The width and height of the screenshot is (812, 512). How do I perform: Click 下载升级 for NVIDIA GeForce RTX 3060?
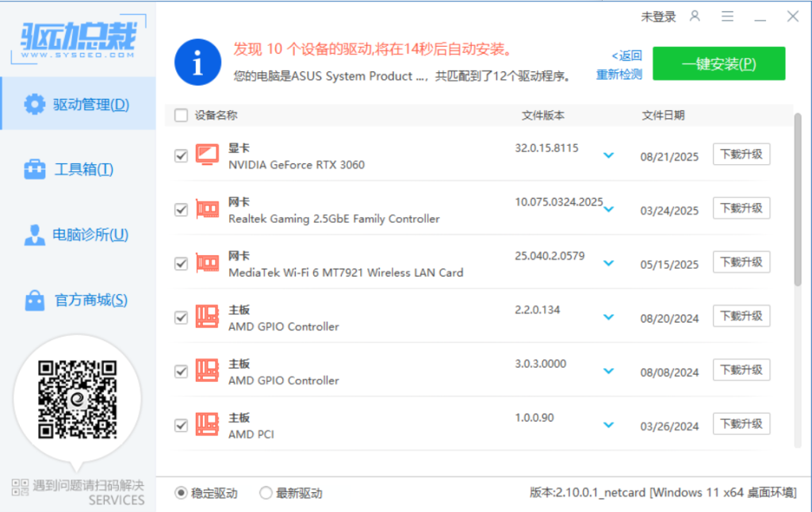click(741, 155)
